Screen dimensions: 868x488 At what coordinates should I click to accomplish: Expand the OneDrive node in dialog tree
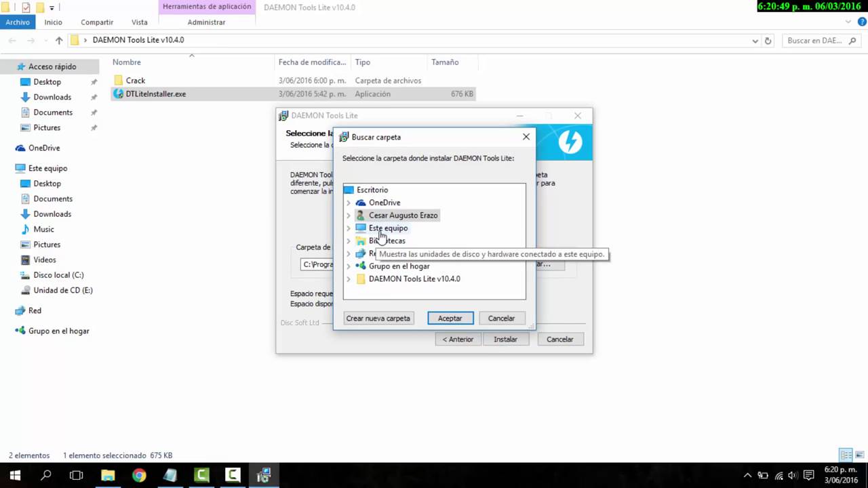(x=349, y=203)
